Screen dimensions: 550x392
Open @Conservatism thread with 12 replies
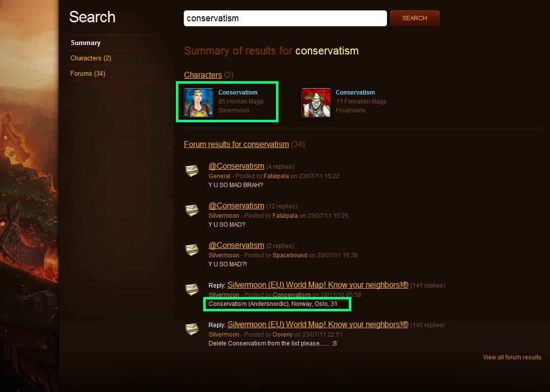[x=236, y=205]
